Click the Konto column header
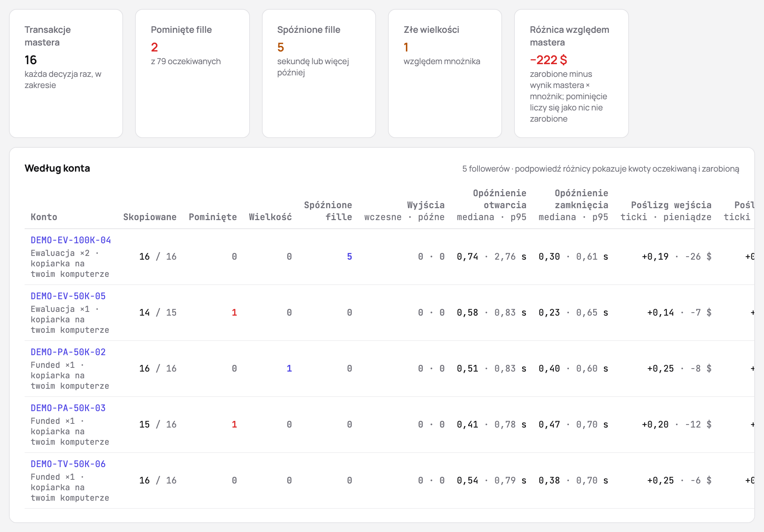 (x=44, y=217)
